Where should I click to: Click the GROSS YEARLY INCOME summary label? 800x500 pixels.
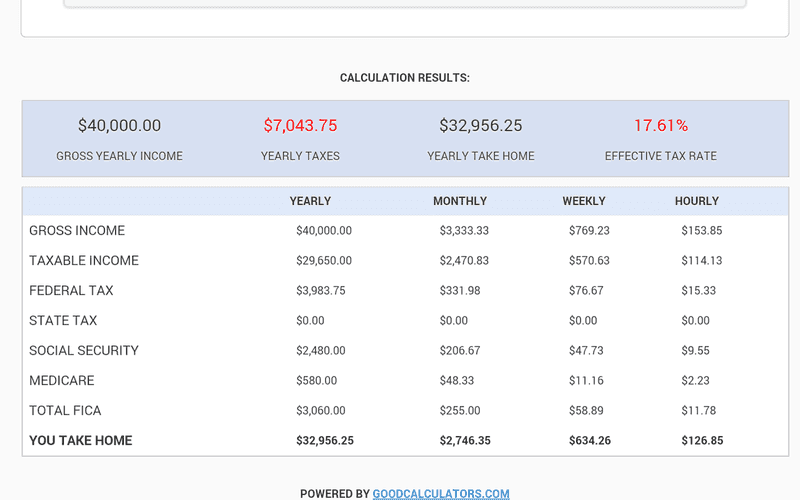click(119, 156)
